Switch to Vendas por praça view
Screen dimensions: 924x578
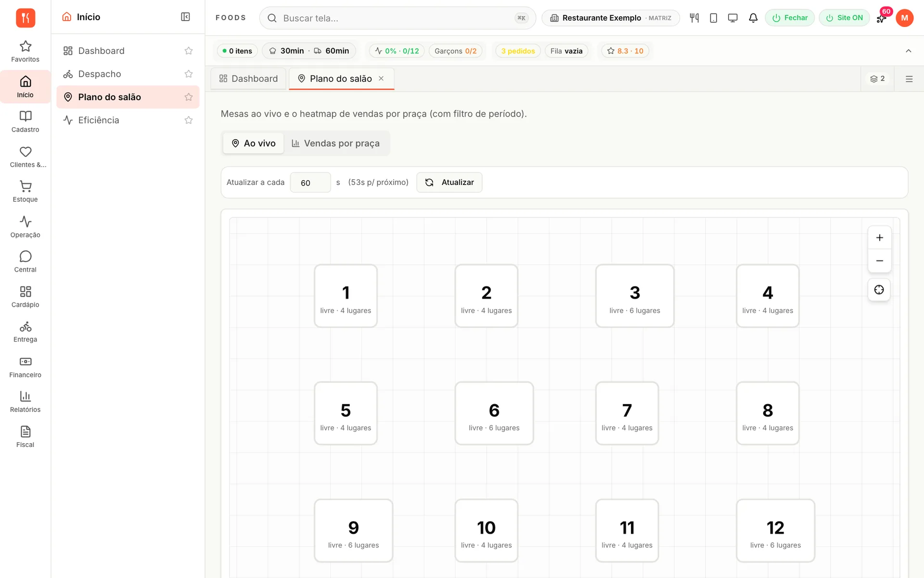pyautogui.click(x=335, y=143)
